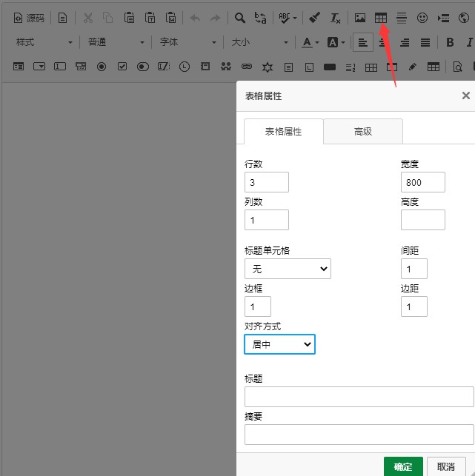The height and width of the screenshot is (476, 475).
Task: Toggle bold B formatting
Action: click(450, 42)
